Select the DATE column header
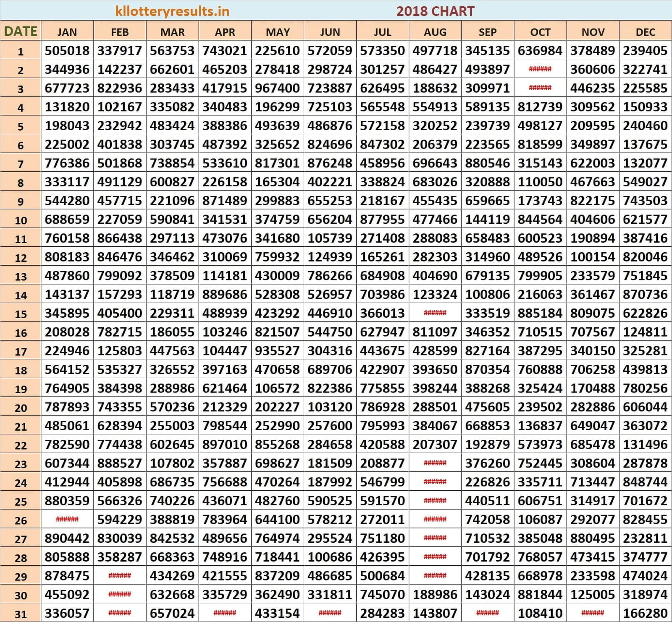The height and width of the screenshot is (622, 672). (21, 31)
